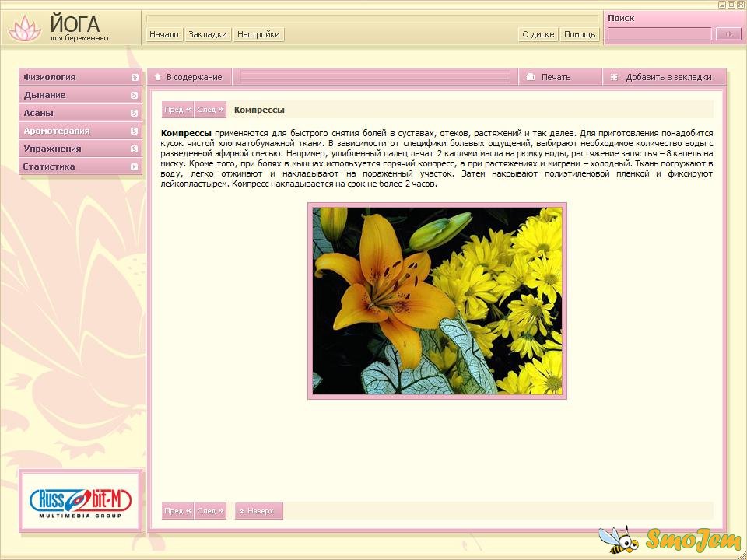Click into the Поиск search field
Image resolution: width=747 pixels, height=560 pixels.
coord(660,34)
